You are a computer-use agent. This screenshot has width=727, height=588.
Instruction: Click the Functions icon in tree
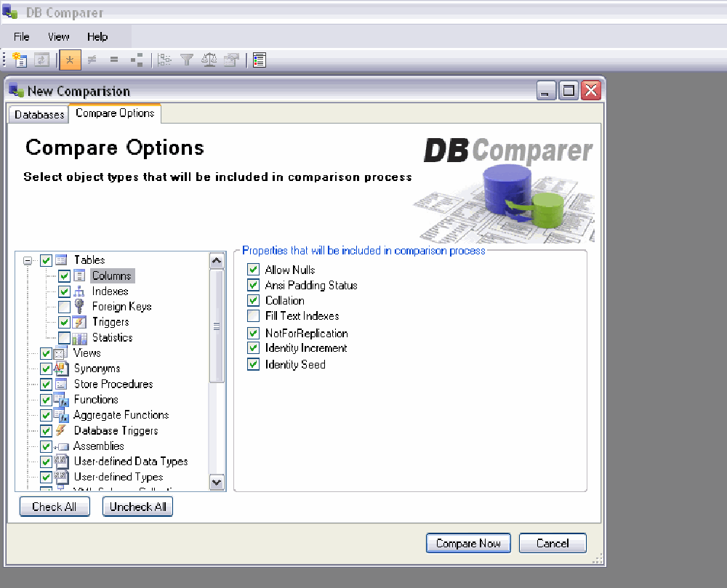click(x=61, y=400)
